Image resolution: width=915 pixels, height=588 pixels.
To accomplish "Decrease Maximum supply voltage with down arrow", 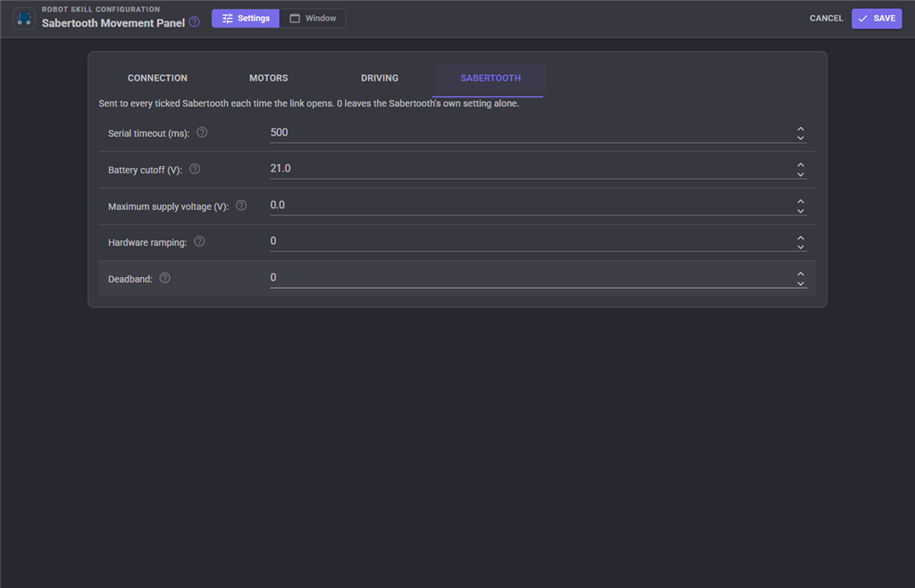I will 801,211.
